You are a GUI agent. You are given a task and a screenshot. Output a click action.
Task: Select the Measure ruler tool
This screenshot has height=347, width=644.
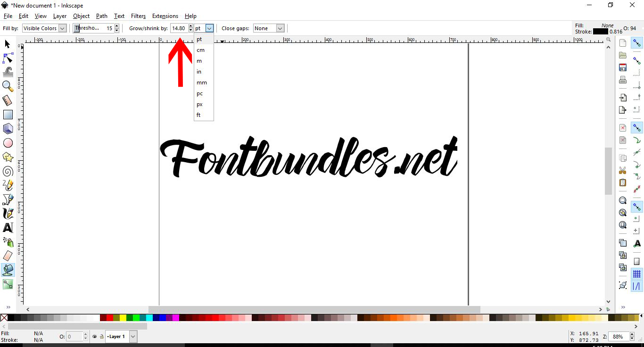[8, 100]
